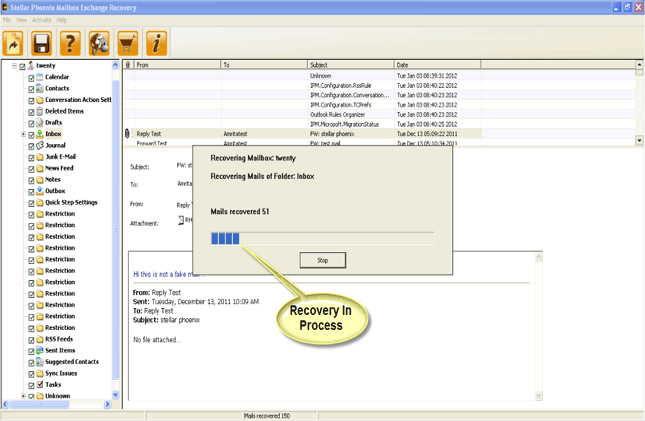Open the File menu
Image resolution: width=645 pixels, height=421 pixels.
click(7, 20)
